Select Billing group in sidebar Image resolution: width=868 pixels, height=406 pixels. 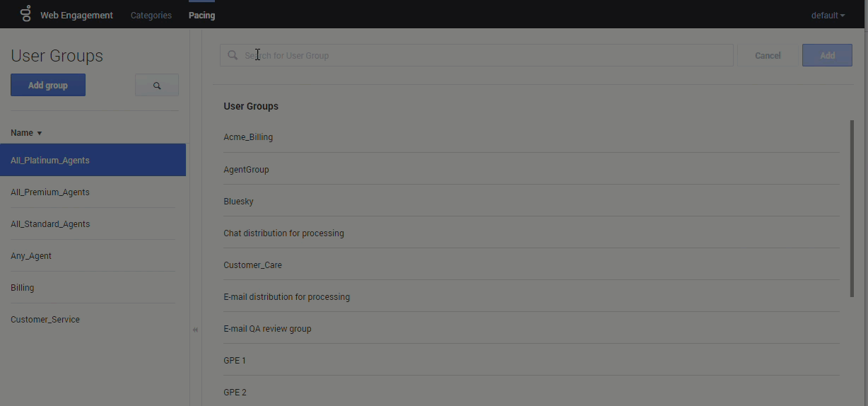(x=93, y=287)
